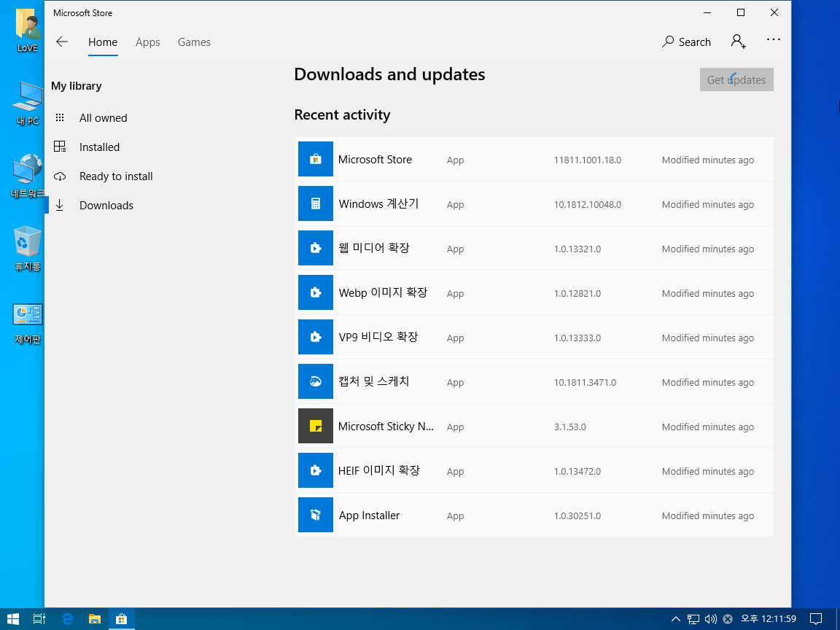
Task: Click the taskbar clock 오후 12:11:59
Action: point(769,619)
